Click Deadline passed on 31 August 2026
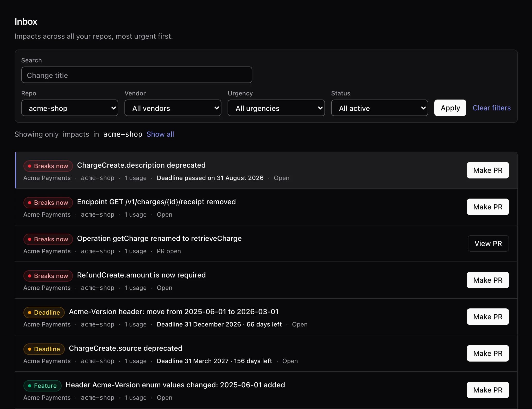This screenshot has height=409, width=532. pos(210,178)
